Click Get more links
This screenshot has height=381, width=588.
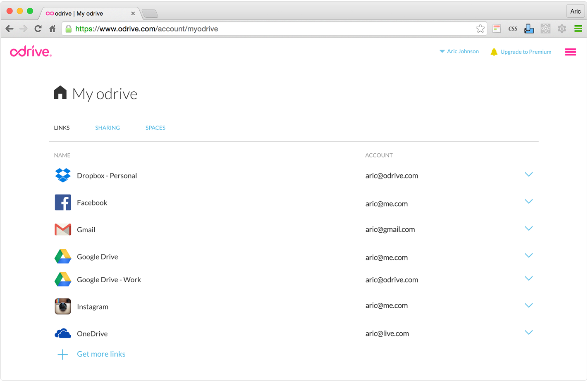[101, 354]
